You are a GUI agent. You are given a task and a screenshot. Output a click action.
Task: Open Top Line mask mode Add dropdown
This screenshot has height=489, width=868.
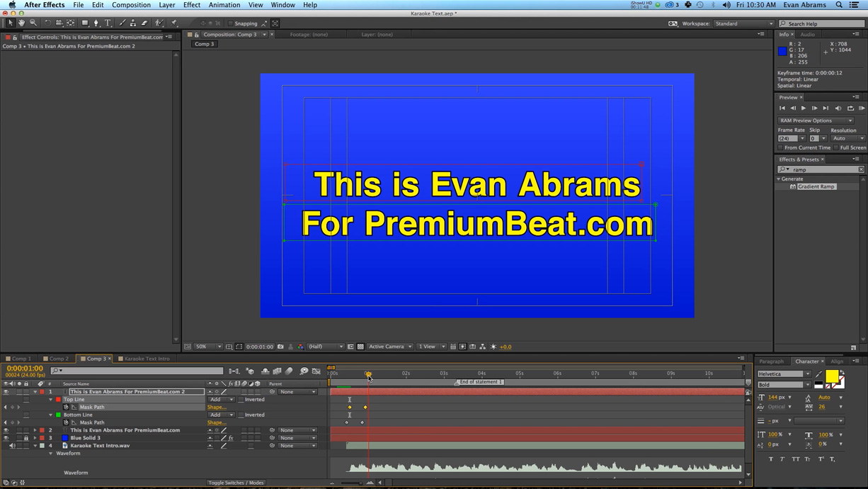221,400
